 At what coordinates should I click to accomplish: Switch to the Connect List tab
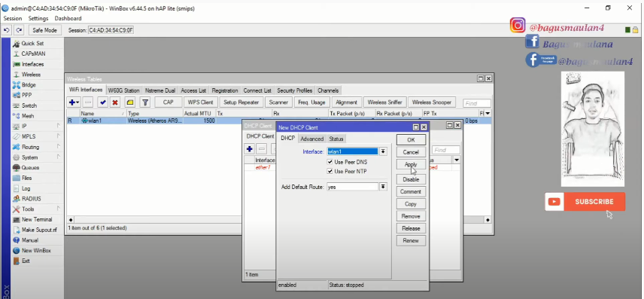tap(257, 90)
